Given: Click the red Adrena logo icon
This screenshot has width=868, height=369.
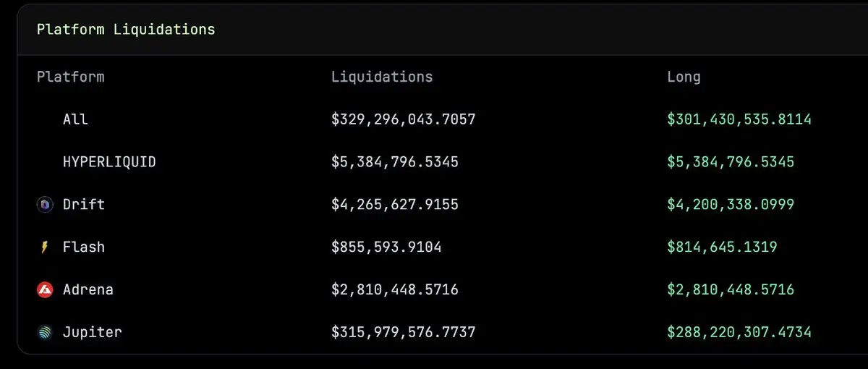Looking at the screenshot, I should 45,290.
